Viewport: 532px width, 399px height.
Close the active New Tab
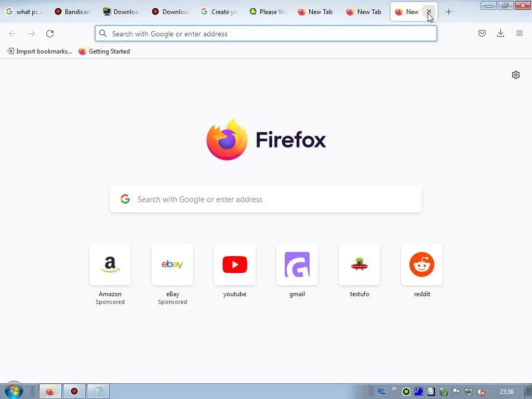tap(429, 11)
